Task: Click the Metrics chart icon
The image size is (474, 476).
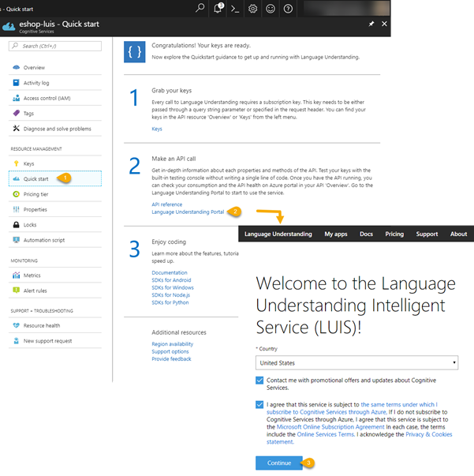Action: coord(16,275)
